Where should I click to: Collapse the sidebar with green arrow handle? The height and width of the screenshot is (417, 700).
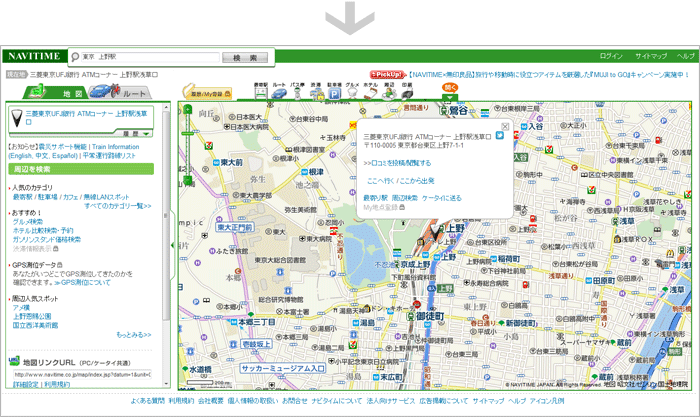[173, 245]
